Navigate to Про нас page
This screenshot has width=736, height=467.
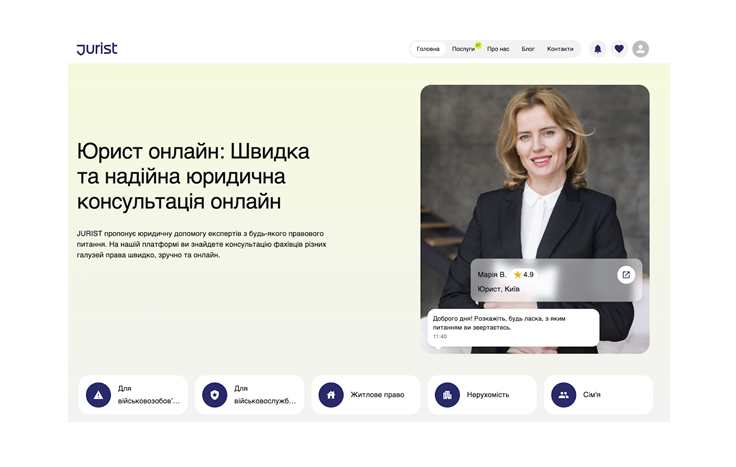point(498,49)
